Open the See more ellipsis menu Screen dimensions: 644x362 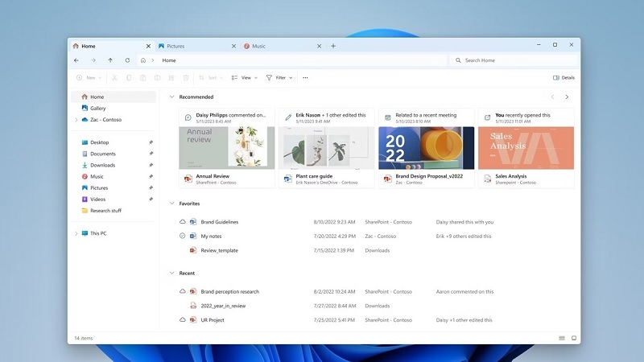tap(305, 77)
